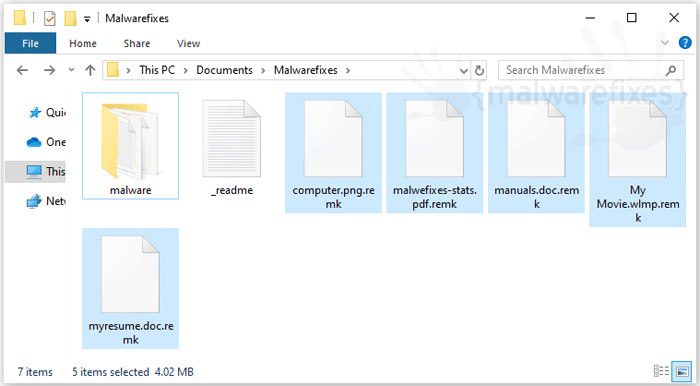Open Network in navigation pane
Viewport: 700px width, 386px height.
click(46, 201)
